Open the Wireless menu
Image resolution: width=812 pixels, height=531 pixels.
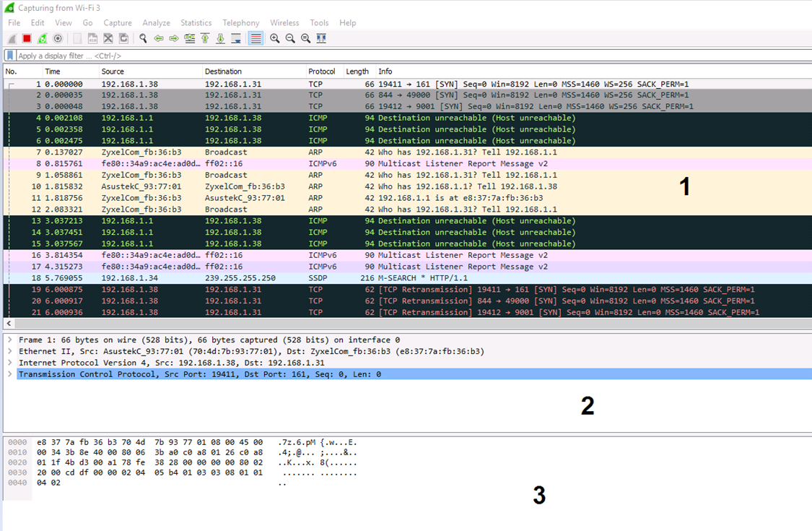point(284,23)
